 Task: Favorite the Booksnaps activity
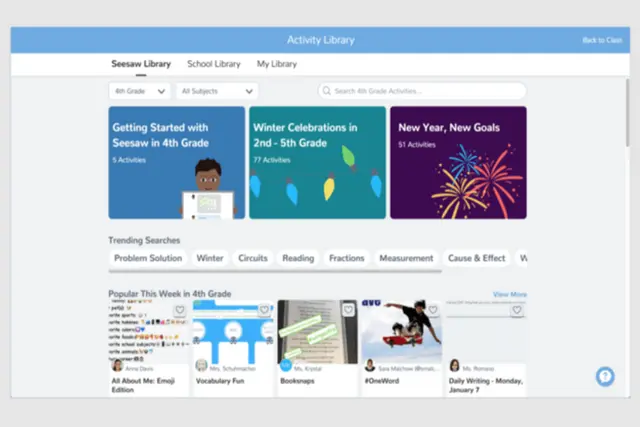(x=348, y=310)
